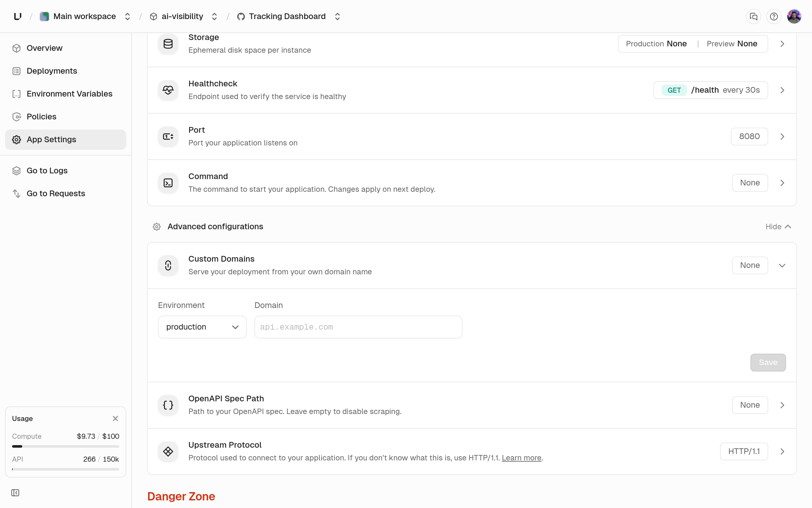Viewport: 812px width, 508px height.
Task: Expand the Command row chevron
Action: point(782,183)
